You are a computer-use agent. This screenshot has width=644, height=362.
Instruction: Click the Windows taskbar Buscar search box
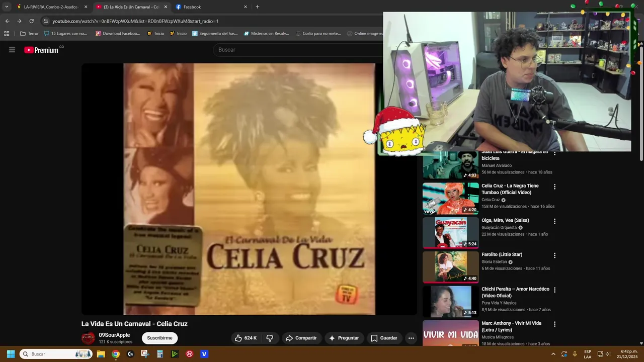56,354
